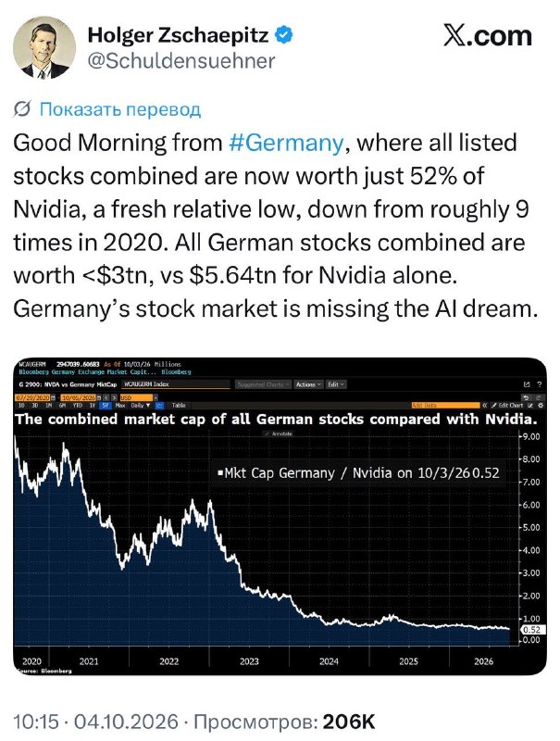Image resolution: width=560 pixels, height=741 pixels.
Task: Switch to the Table view
Action: [179, 406]
